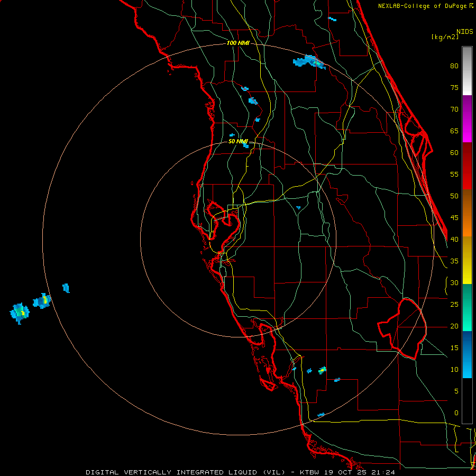Click the [kg/m2] units label
Viewport: 476px width, 476px height.
click(445, 37)
